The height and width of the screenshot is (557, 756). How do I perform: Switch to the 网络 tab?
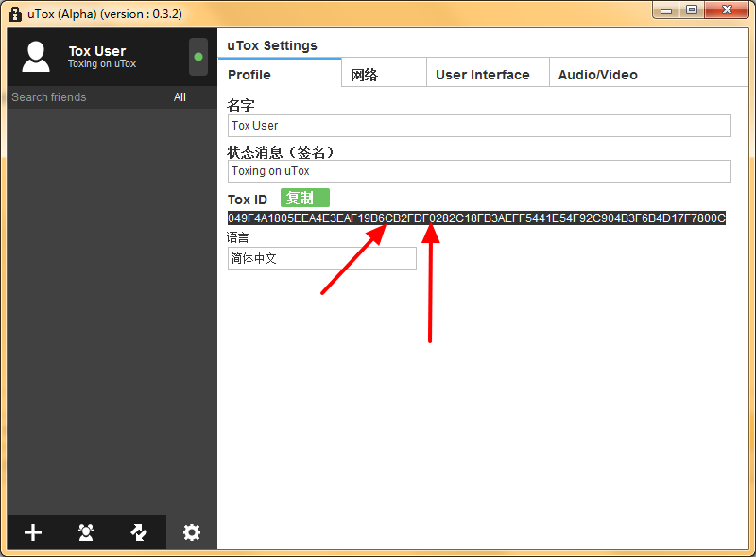(385, 73)
